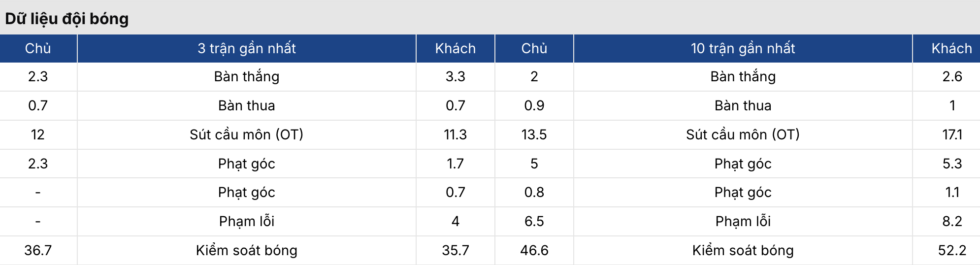This screenshot has height=265, width=980.
Task: Select the possession value 46.6
Action: (x=534, y=250)
